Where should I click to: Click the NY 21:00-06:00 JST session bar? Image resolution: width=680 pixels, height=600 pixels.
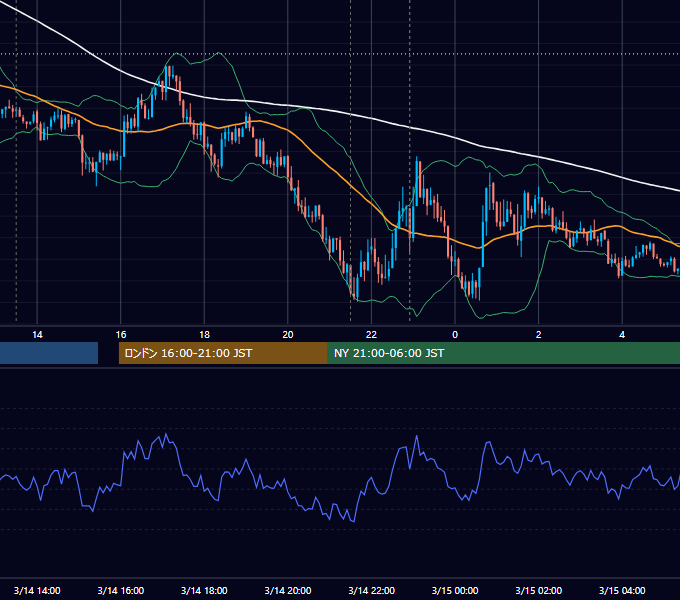pyautogui.click(x=503, y=353)
